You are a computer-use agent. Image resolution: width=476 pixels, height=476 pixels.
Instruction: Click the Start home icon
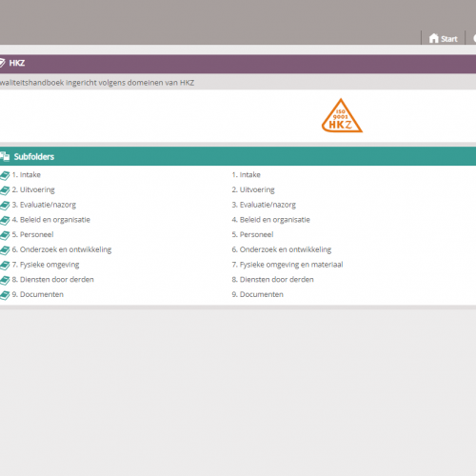tap(433, 38)
